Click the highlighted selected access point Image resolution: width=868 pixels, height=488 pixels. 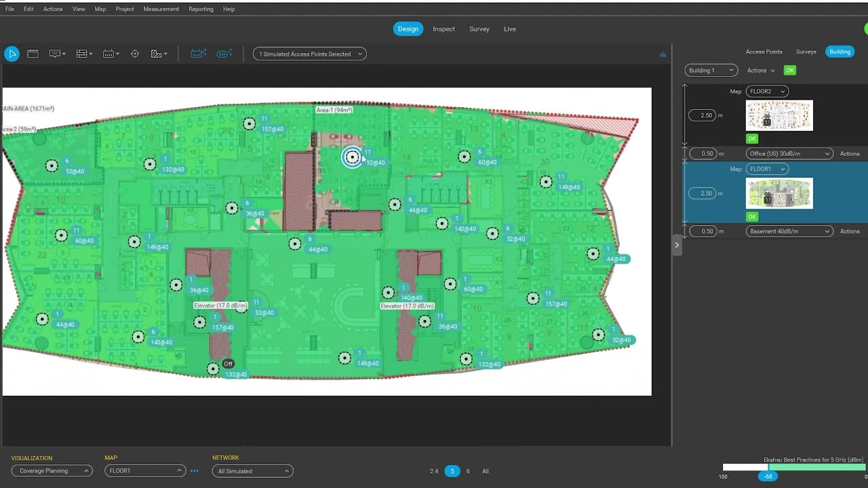click(x=352, y=157)
